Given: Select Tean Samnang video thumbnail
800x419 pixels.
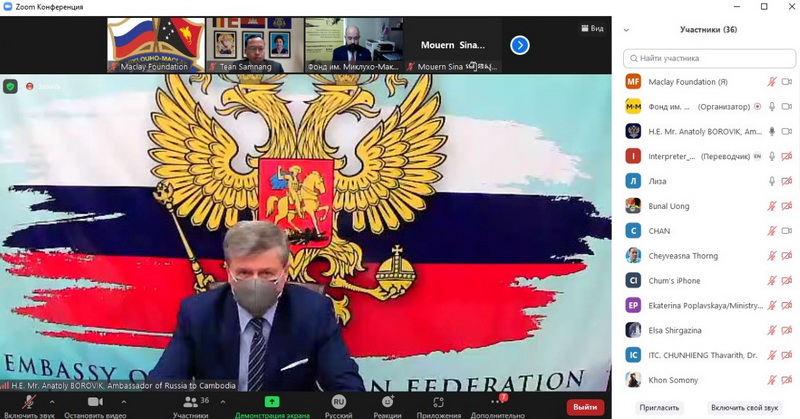Looking at the screenshot, I should 255,45.
